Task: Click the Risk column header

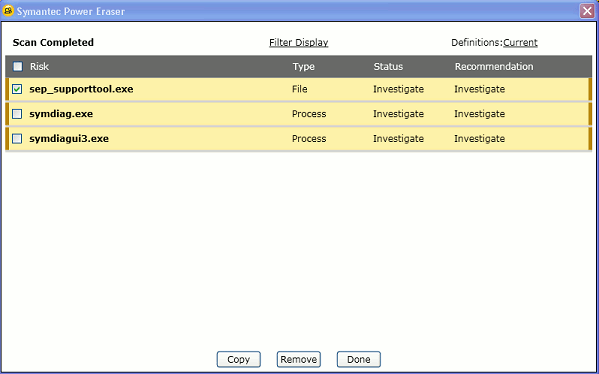Action: pos(39,66)
